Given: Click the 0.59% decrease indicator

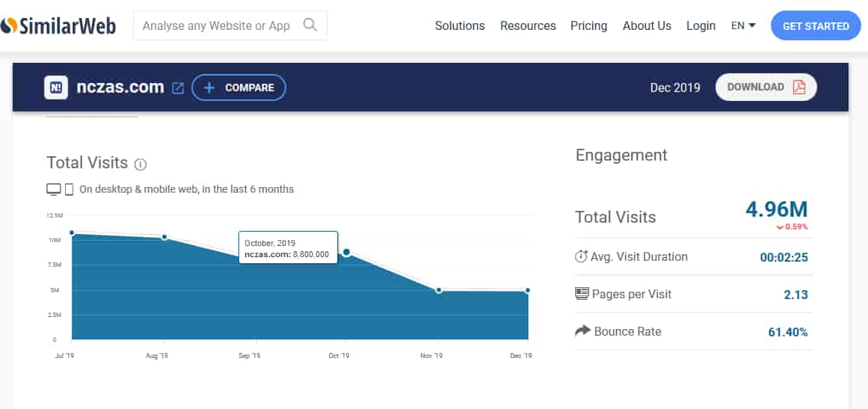Looking at the screenshot, I should pyautogui.click(x=792, y=227).
